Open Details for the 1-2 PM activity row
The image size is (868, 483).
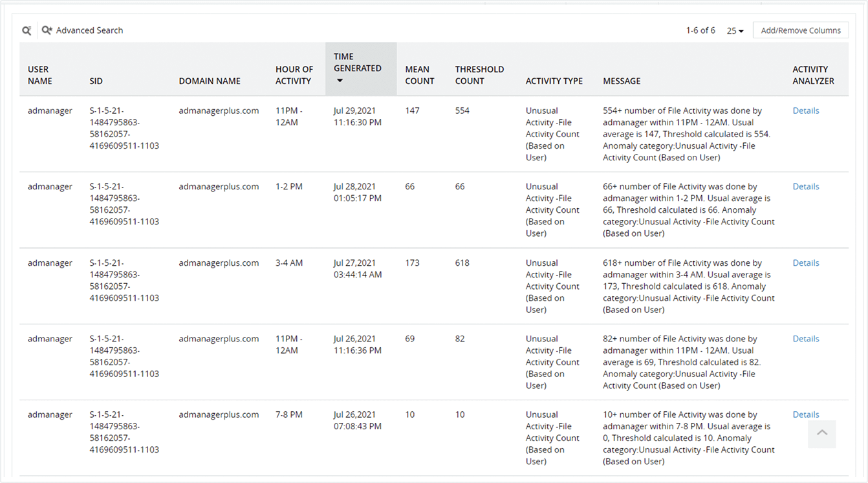pyautogui.click(x=806, y=186)
